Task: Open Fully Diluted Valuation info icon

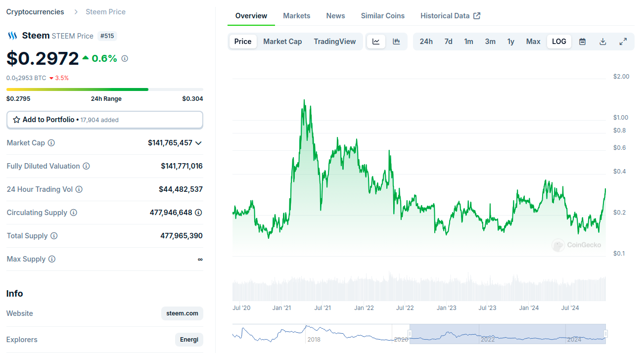Action: click(x=87, y=166)
